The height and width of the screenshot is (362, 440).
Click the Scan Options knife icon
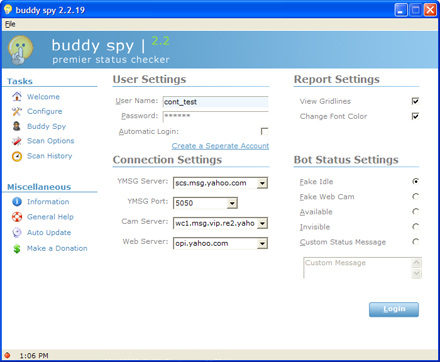click(17, 141)
